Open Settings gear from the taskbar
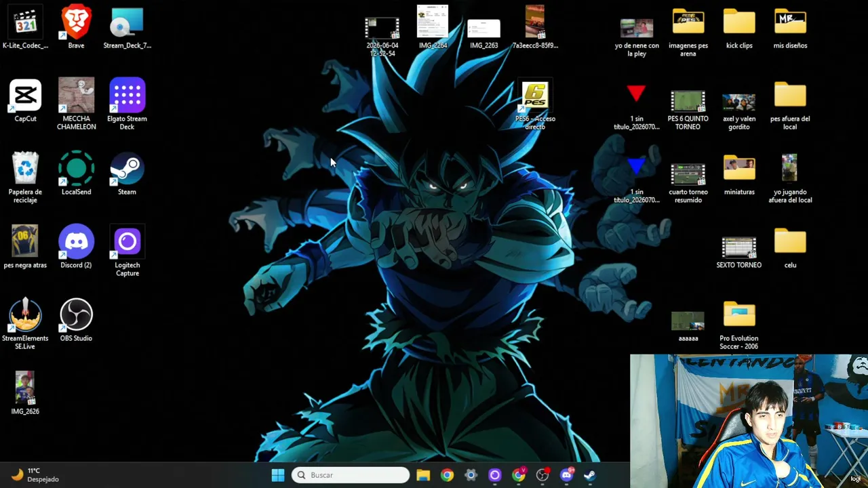This screenshot has height=488, width=868. point(471,475)
